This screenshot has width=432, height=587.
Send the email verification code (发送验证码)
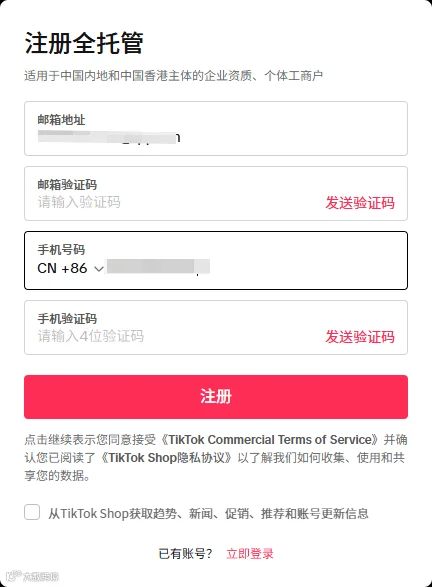coord(360,203)
